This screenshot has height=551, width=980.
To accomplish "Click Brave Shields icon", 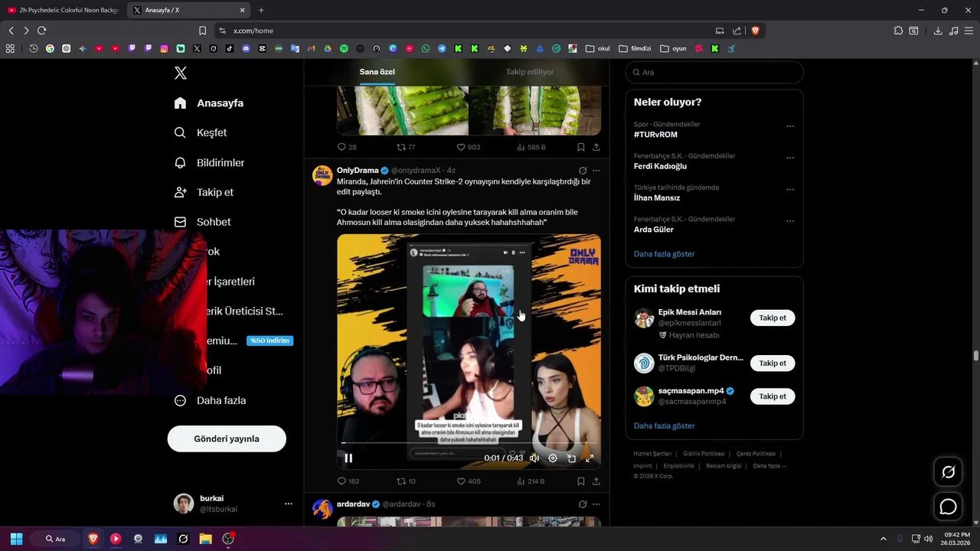I will [755, 31].
